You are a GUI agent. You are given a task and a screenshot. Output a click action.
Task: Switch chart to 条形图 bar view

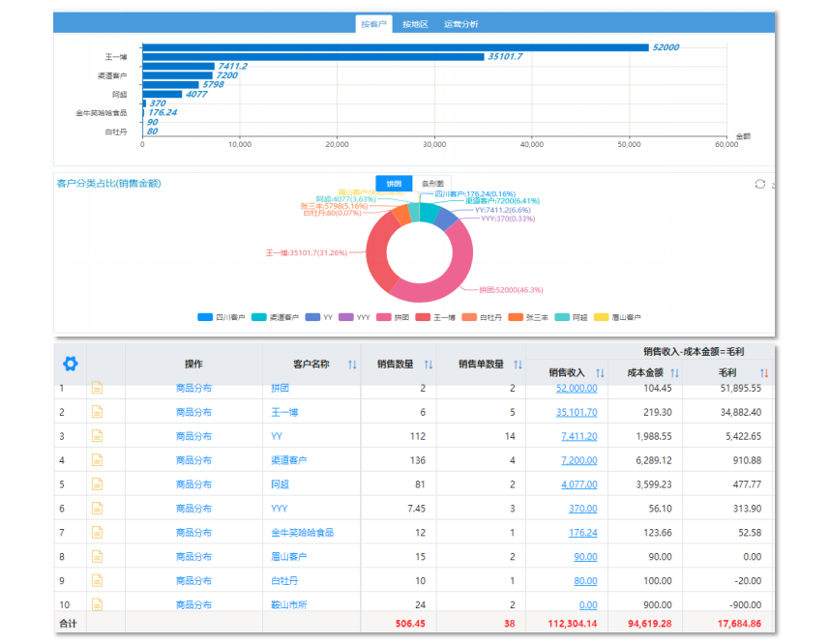click(431, 184)
